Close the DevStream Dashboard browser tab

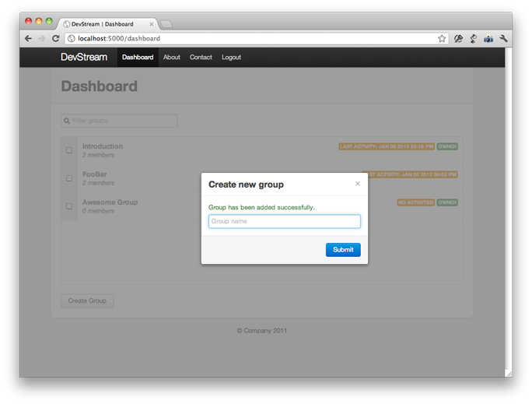(152, 24)
